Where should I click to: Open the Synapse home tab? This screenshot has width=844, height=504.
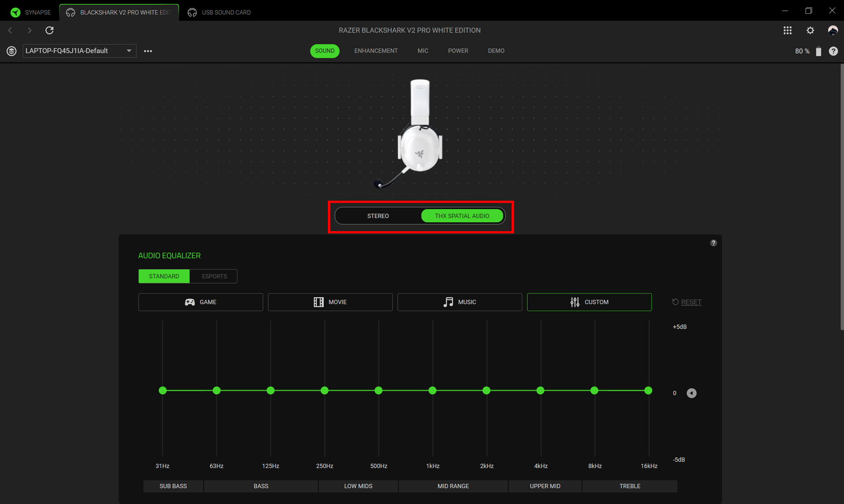click(30, 12)
